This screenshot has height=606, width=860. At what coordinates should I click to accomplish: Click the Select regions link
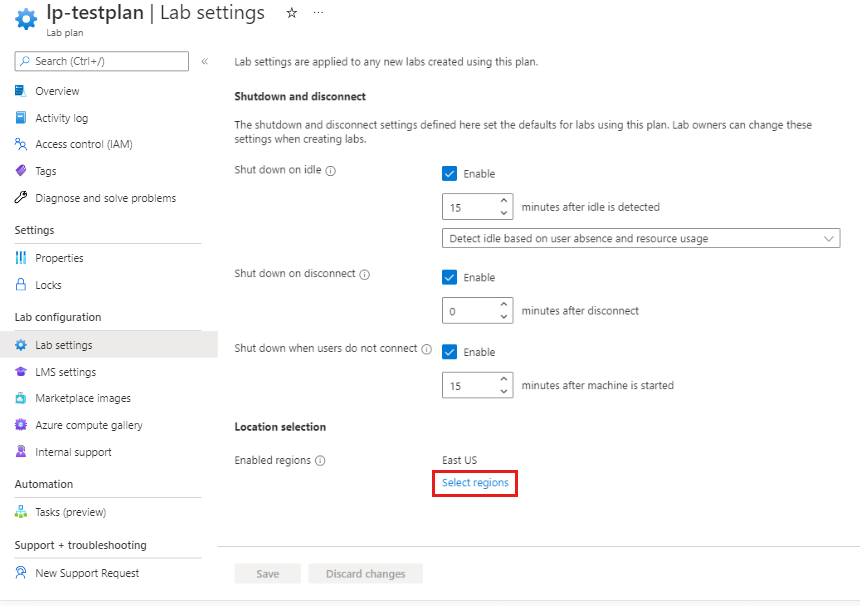(x=474, y=483)
